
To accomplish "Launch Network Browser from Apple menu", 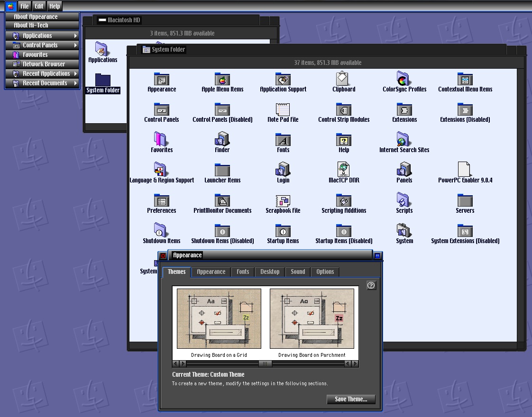I will [42, 64].
